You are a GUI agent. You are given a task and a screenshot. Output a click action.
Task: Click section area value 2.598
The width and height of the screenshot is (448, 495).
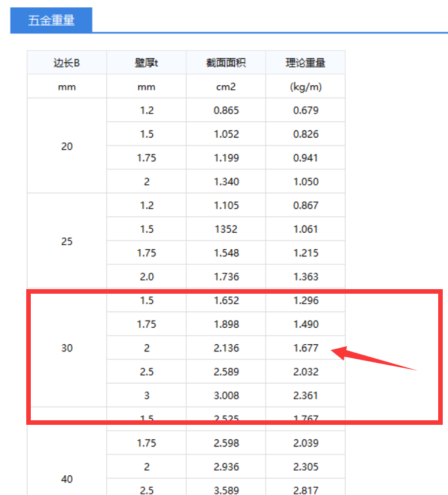click(x=226, y=443)
